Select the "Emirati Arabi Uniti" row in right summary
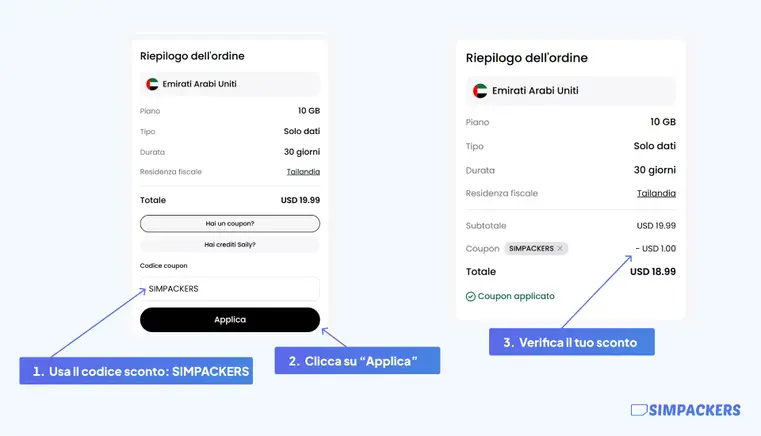The width and height of the screenshot is (761, 436). click(x=571, y=91)
